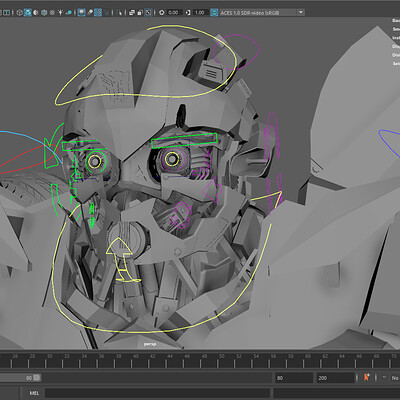Select the purple arrow cheek control
Screen dimensions: 400x400
(212, 190)
